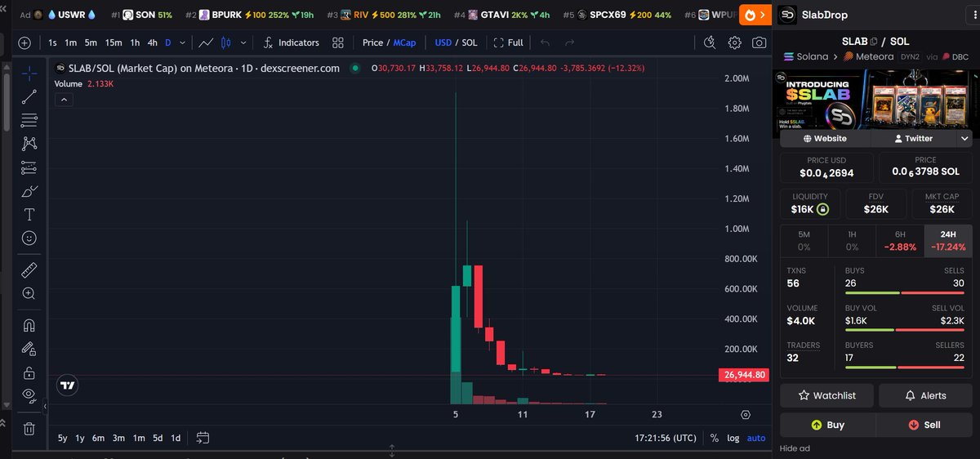Switch interval to 5m
980x459 pixels.
[91, 42]
